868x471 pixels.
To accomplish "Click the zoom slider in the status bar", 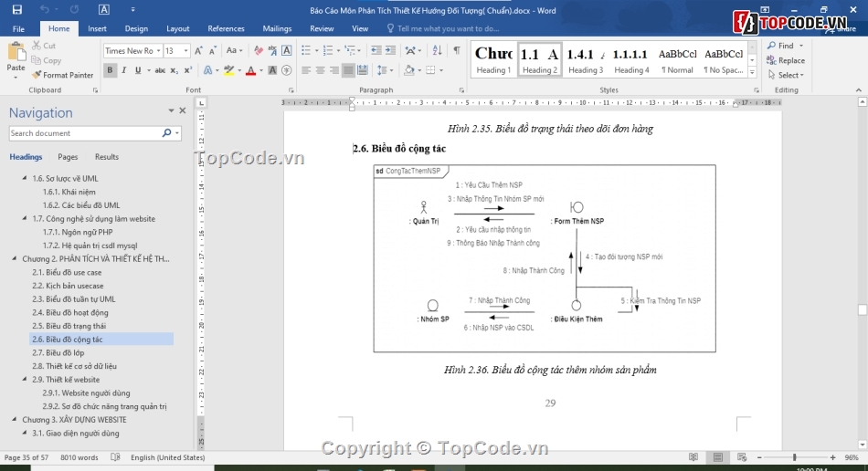I will [794, 457].
